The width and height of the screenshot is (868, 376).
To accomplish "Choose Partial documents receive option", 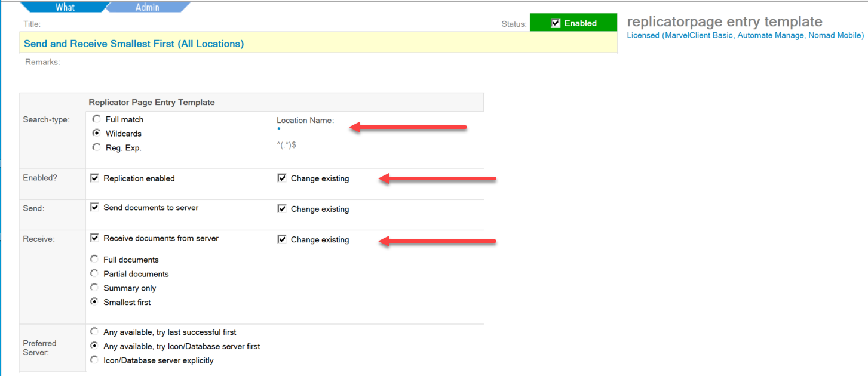I will point(94,274).
